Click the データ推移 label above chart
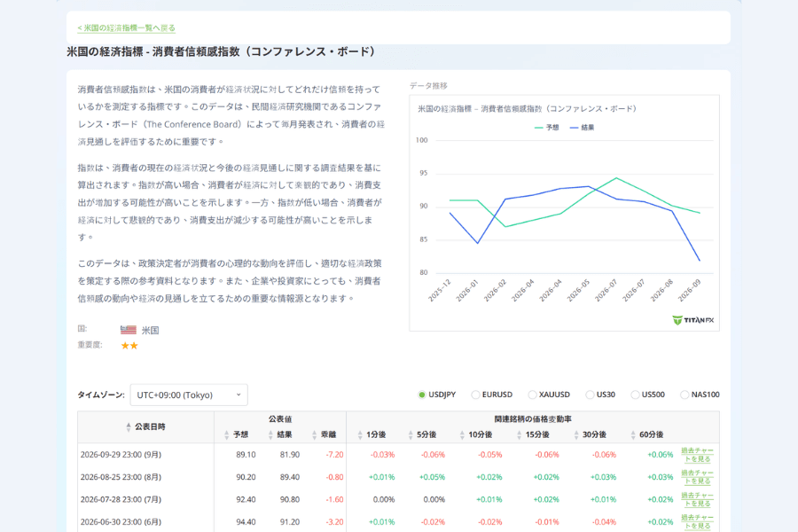This screenshot has height=532, width=798. click(428, 86)
